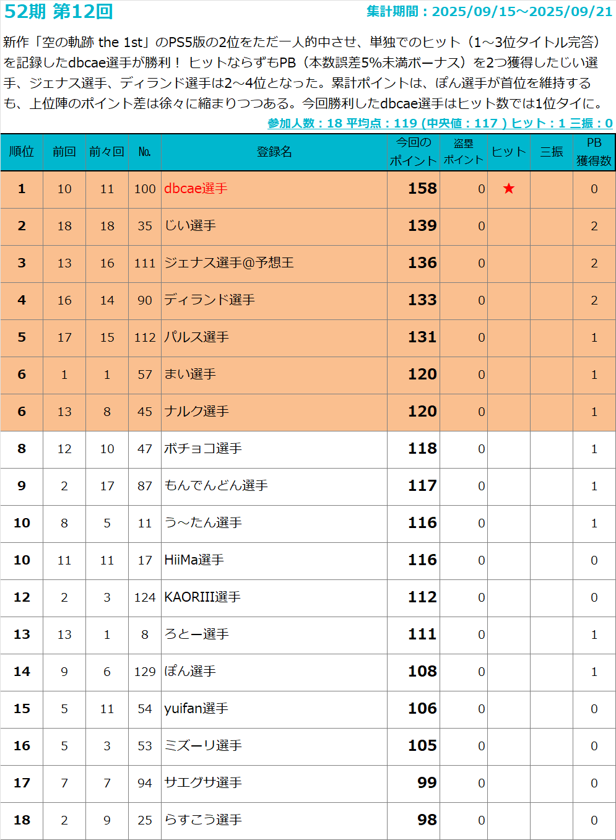
Task: Click the 今回のポイント column header
Action: coord(413,152)
